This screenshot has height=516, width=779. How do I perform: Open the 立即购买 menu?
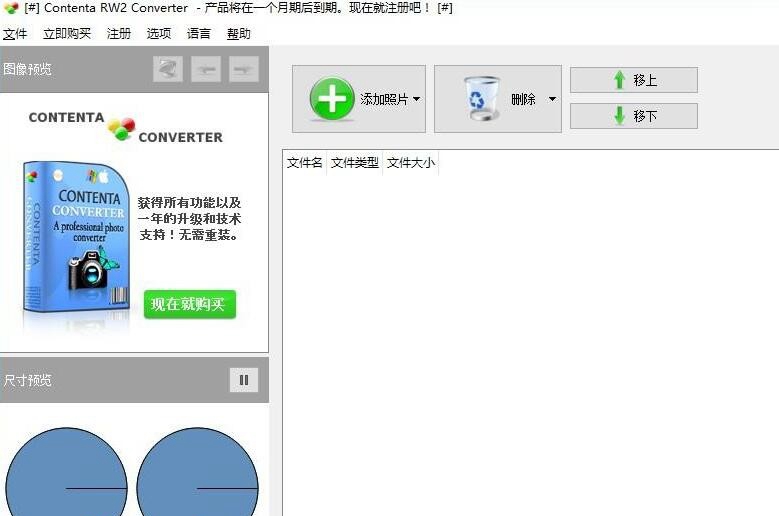(67, 33)
